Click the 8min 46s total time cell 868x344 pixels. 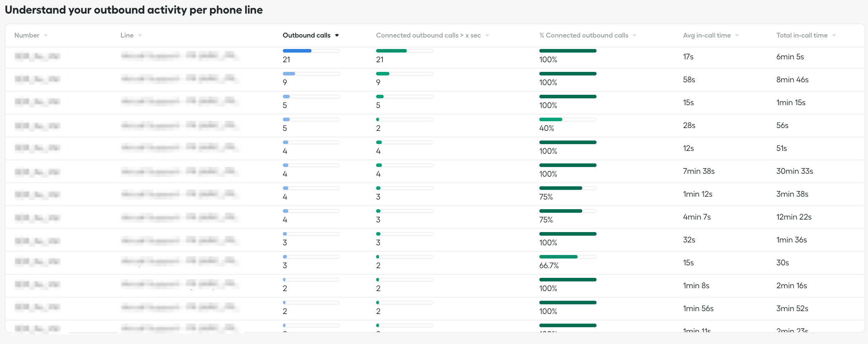792,80
